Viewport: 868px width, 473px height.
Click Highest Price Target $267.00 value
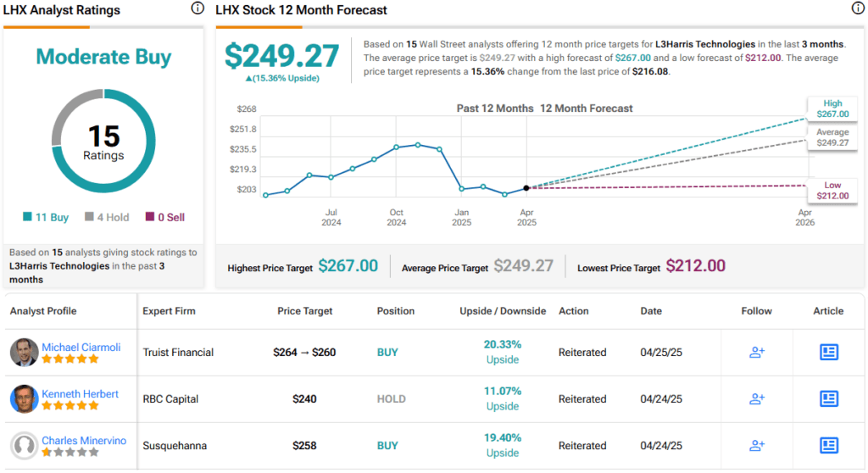[x=348, y=266]
